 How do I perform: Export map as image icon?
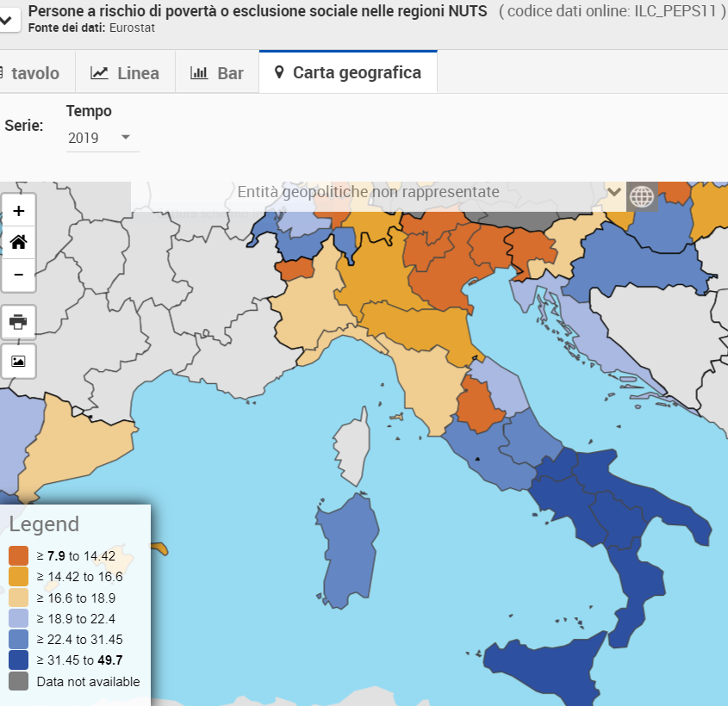pos(18,361)
